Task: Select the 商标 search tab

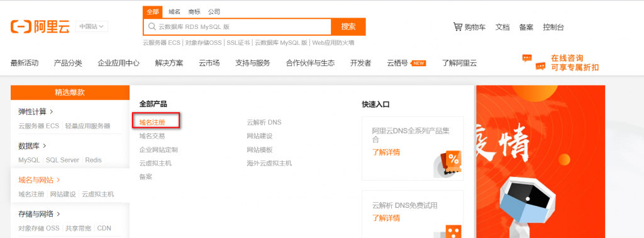Action: 194,12
